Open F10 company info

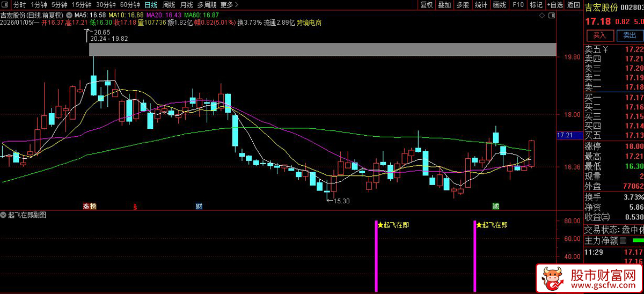(517, 5)
